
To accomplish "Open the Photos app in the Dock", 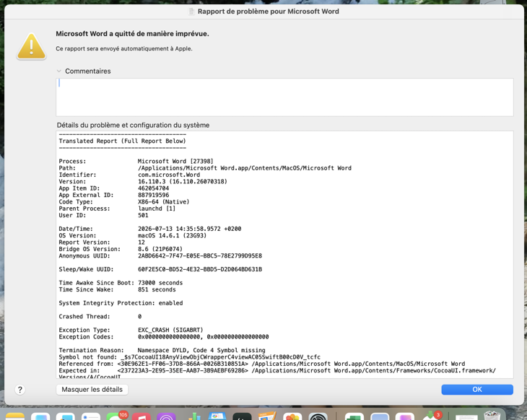I will pyautogui.click(x=292, y=416).
